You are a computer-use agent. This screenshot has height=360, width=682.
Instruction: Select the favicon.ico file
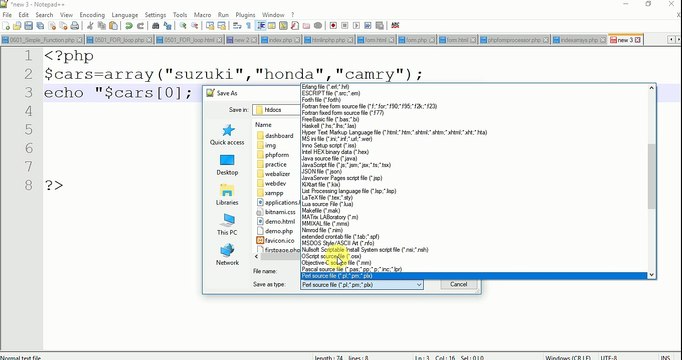(276, 240)
